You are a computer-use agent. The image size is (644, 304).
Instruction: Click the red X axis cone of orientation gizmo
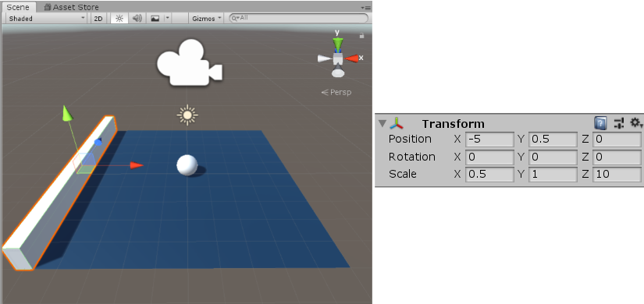[x=351, y=58]
